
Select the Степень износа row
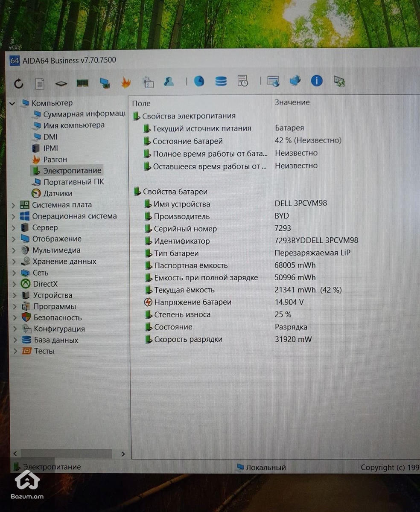[x=178, y=315]
